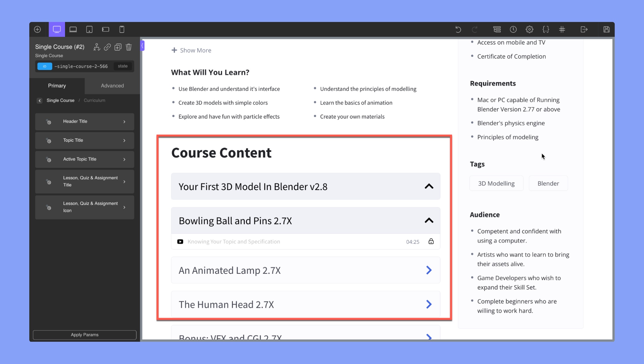The image size is (644, 364).
Task: Click the desktop/monitor preview icon
Action: pyautogui.click(x=56, y=29)
